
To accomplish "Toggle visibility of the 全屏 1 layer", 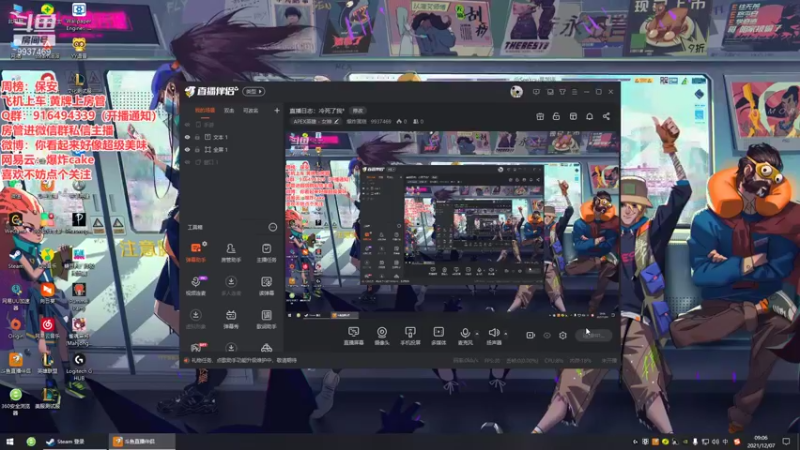I will (187, 149).
